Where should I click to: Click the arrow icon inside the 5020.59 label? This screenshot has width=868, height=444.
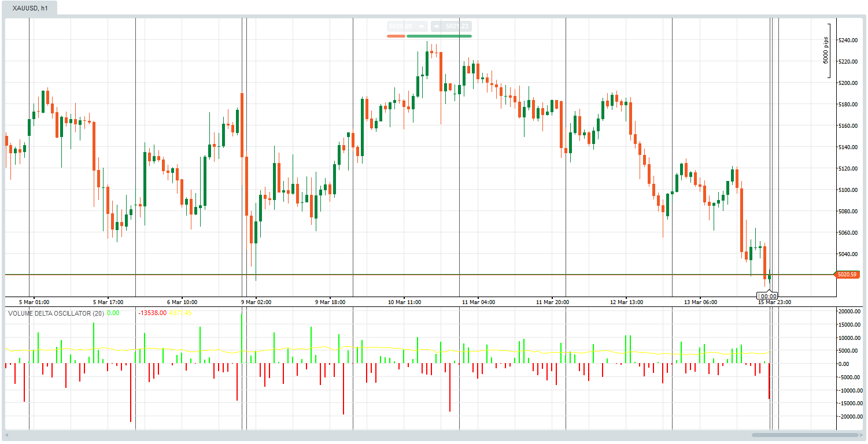(x=422, y=26)
